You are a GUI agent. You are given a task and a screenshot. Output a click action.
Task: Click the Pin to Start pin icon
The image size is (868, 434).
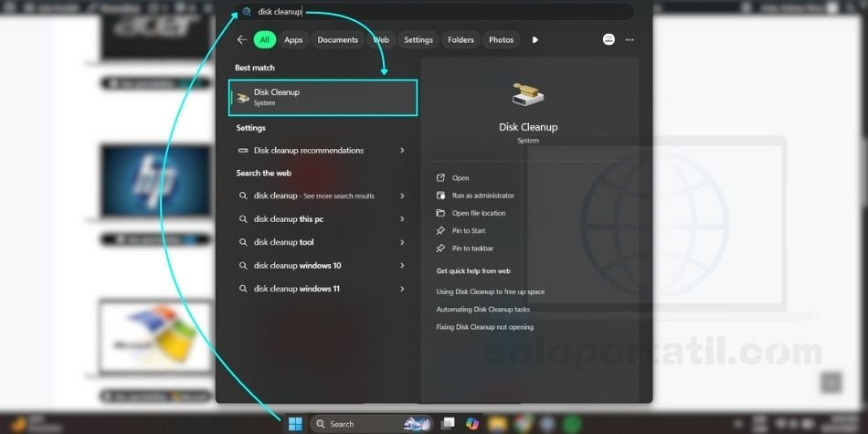point(440,231)
